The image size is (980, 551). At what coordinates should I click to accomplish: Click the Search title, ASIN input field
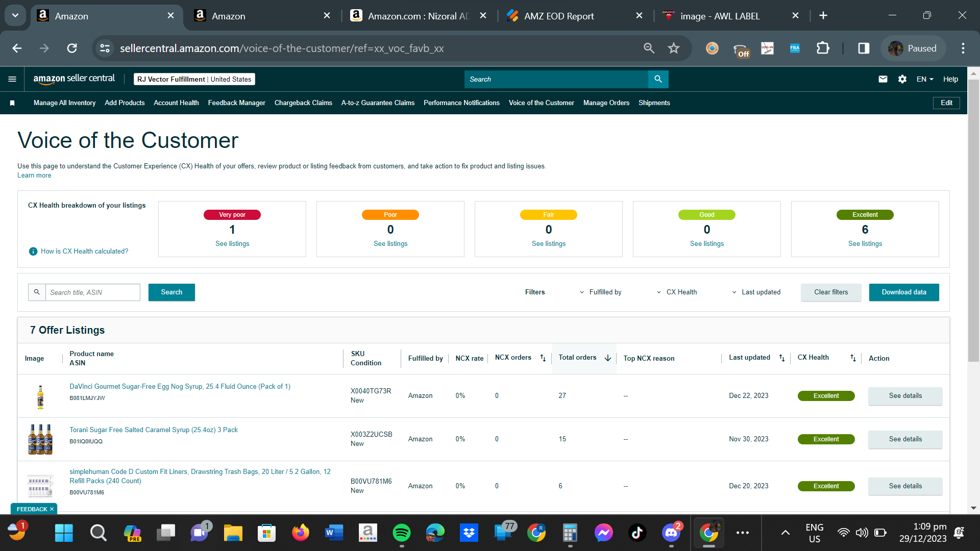coord(92,292)
